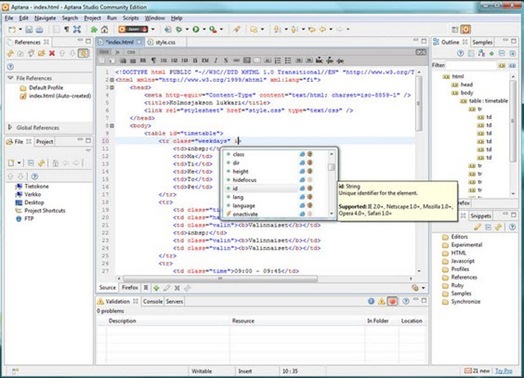Click the BR line break icon
Screen dimensions: 524x378
point(143,60)
